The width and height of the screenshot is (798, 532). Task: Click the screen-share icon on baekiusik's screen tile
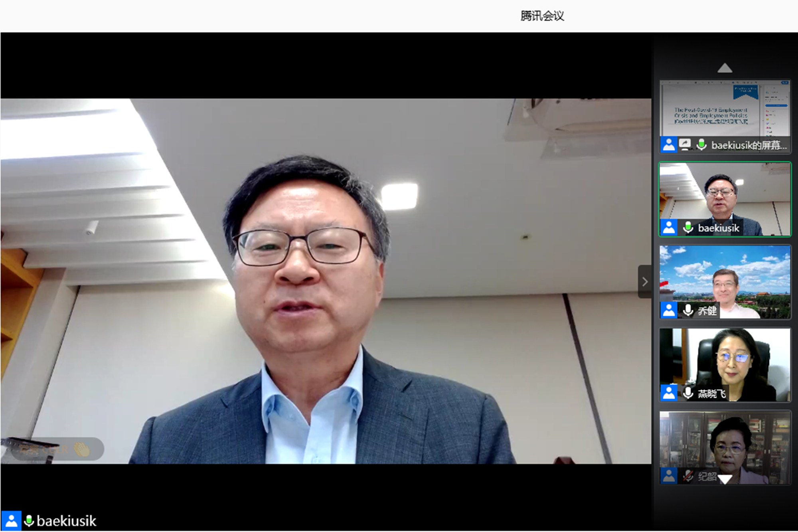[685, 144]
